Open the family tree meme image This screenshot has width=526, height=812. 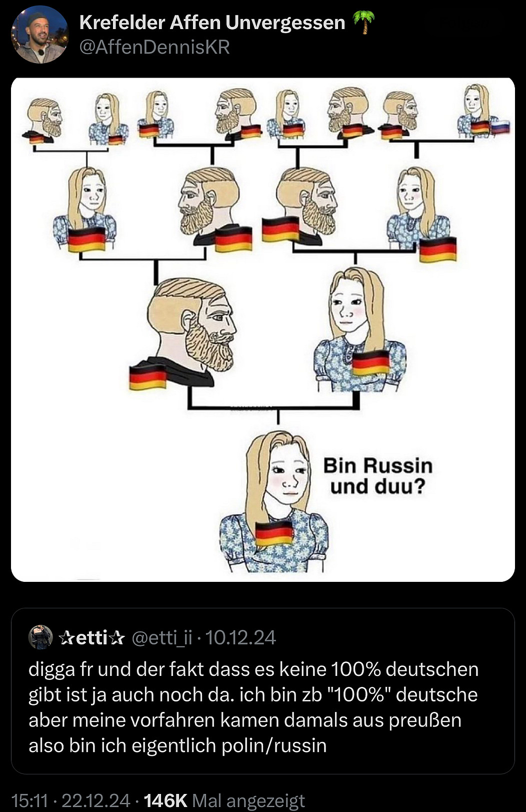263,329
